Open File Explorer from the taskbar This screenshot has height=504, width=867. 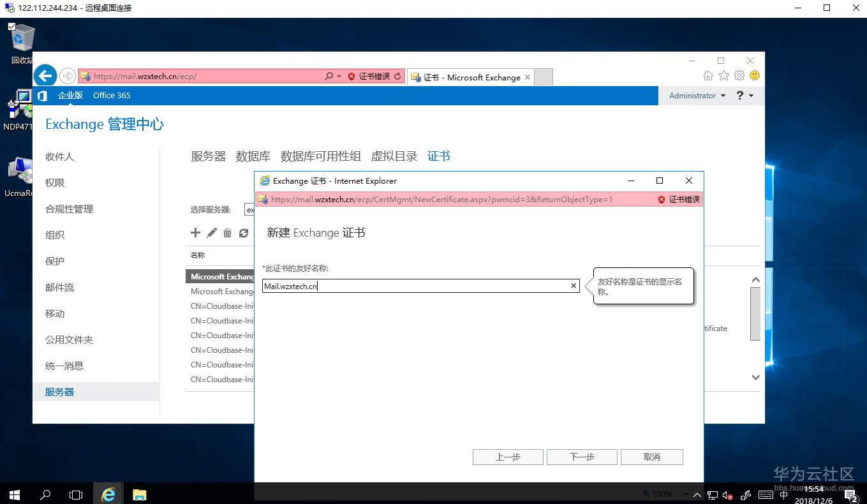[x=138, y=493]
